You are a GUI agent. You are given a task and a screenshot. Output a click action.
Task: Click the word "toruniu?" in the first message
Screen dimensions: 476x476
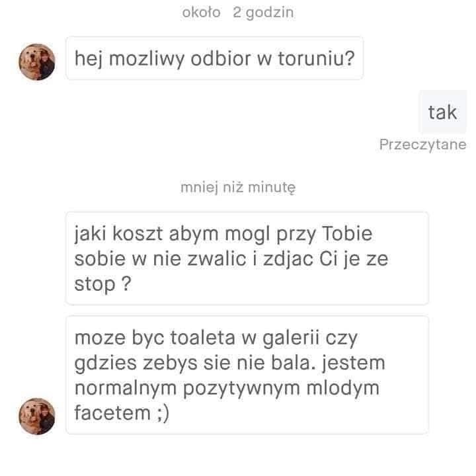coord(316,58)
